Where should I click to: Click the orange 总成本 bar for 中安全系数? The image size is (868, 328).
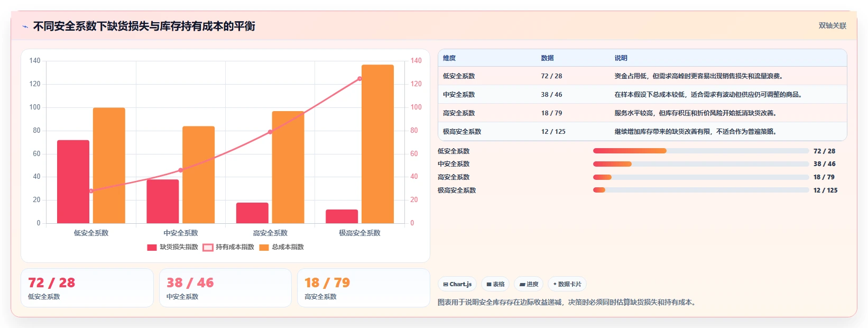click(x=198, y=175)
